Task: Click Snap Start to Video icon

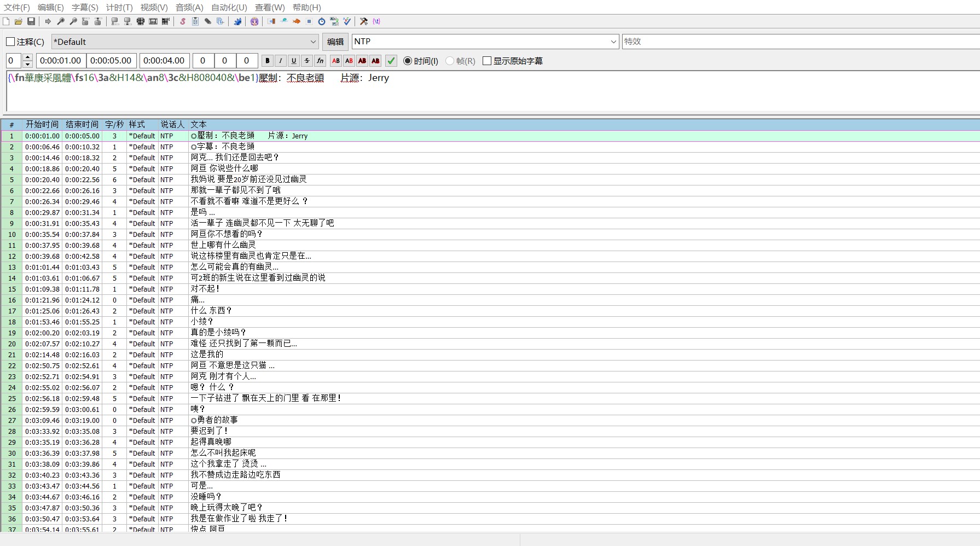Action: point(115,21)
